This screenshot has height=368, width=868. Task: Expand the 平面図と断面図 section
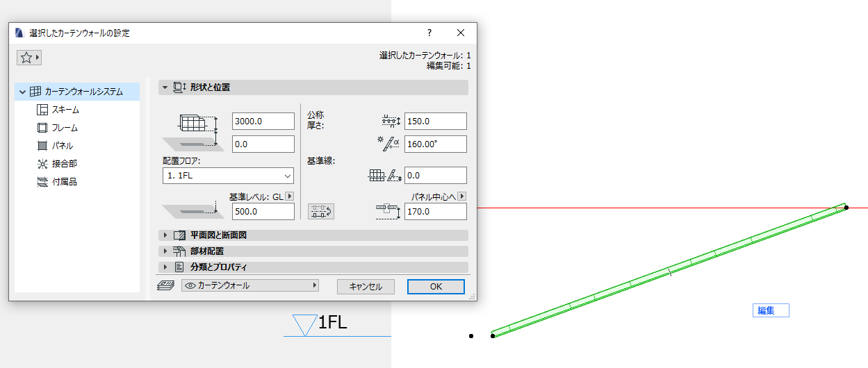165,235
